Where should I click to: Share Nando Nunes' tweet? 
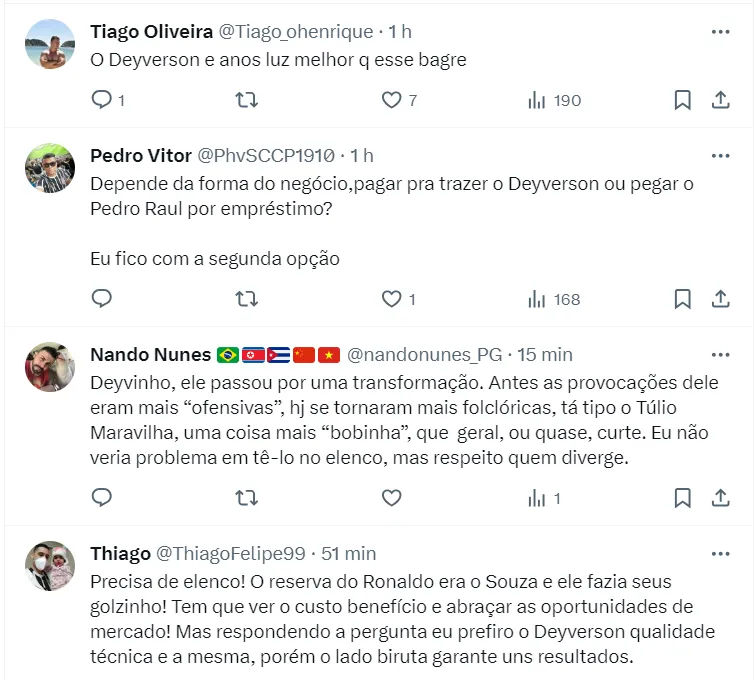[719, 498]
